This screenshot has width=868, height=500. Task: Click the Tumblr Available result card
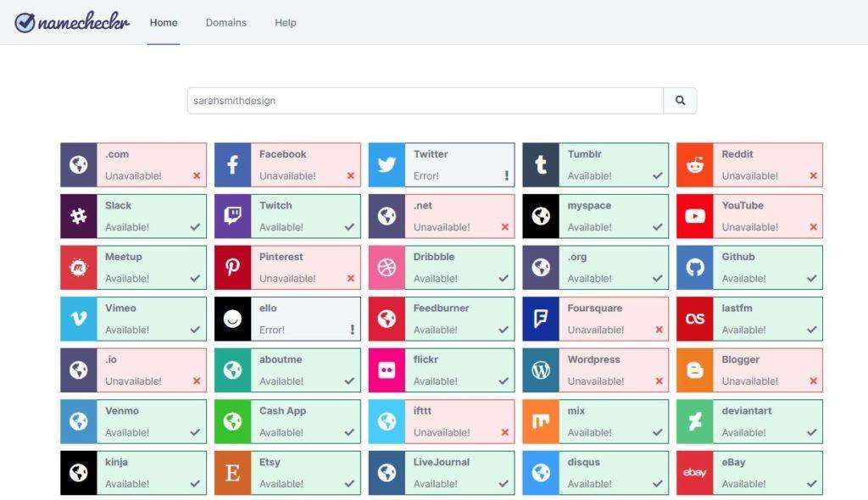(x=596, y=164)
